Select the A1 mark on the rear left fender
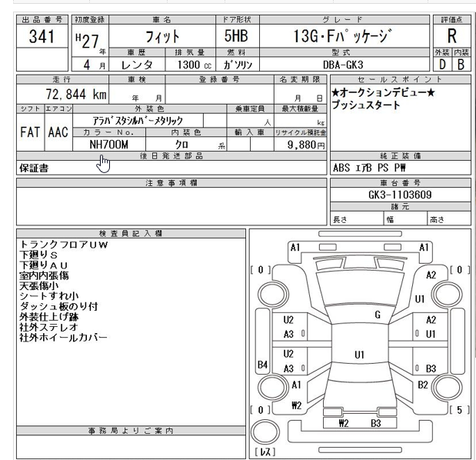476x460 pixels. [297, 384]
